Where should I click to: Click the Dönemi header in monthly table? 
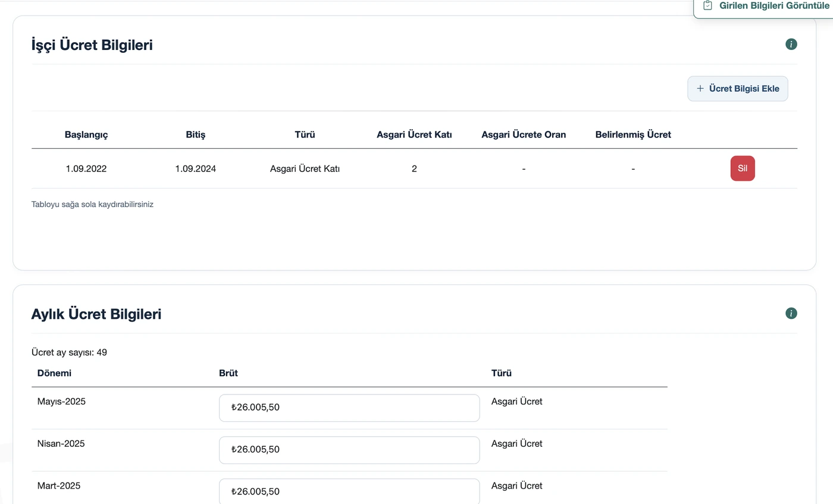54,373
